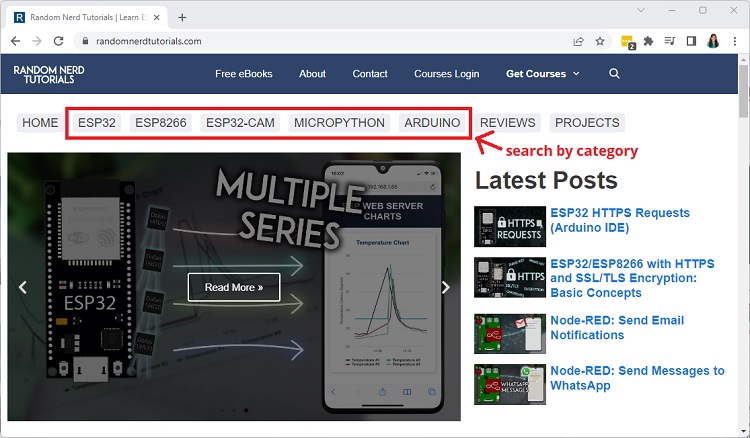Click the page vertical scrollbar thumb
This screenshot has width=750, height=438.
tap(743, 91)
